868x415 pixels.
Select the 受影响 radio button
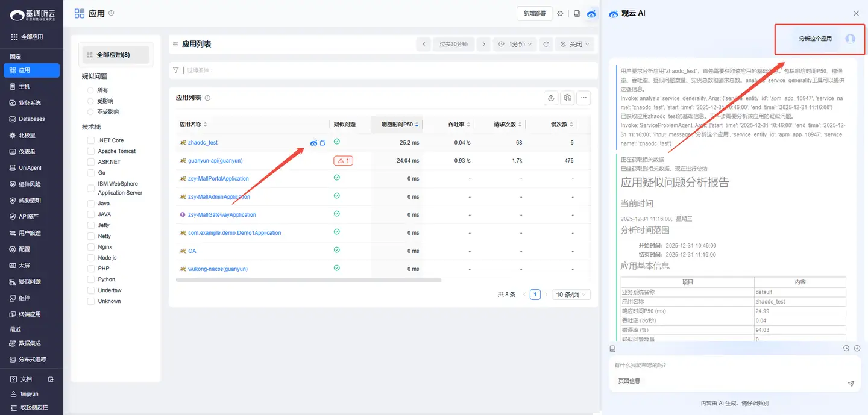point(91,101)
